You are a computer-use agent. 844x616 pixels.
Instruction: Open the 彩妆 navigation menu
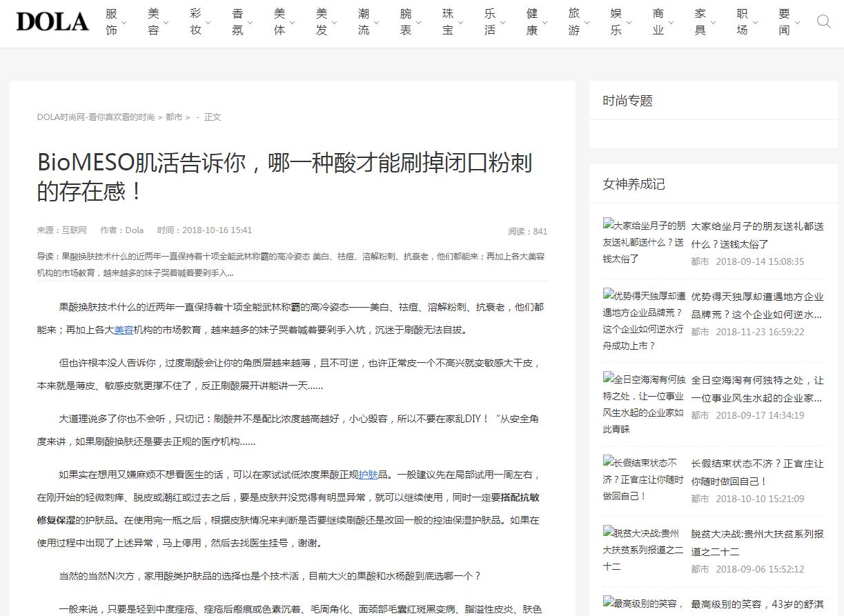pos(195,21)
